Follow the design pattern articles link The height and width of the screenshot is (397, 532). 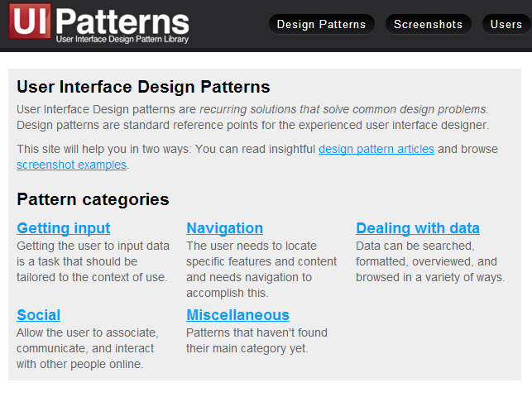[376, 149]
